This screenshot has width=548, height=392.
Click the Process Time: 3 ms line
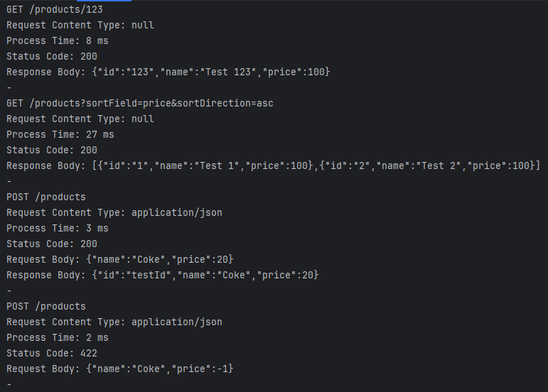pos(58,228)
